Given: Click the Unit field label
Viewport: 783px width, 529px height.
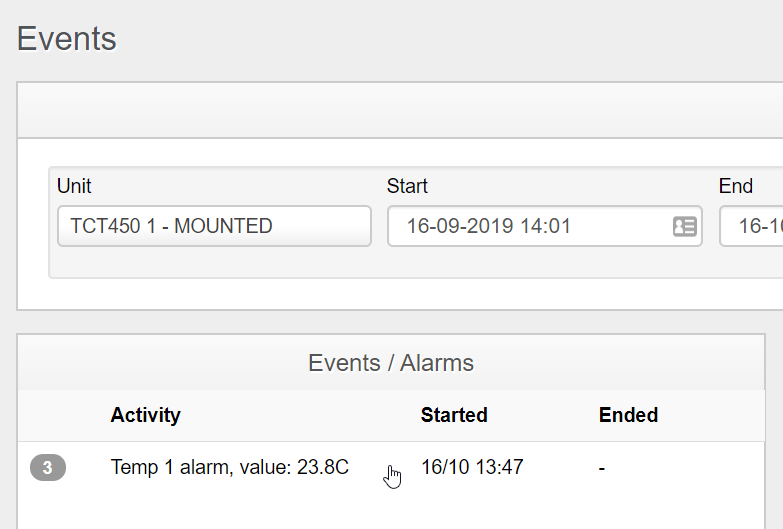Looking at the screenshot, I should click(74, 186).
